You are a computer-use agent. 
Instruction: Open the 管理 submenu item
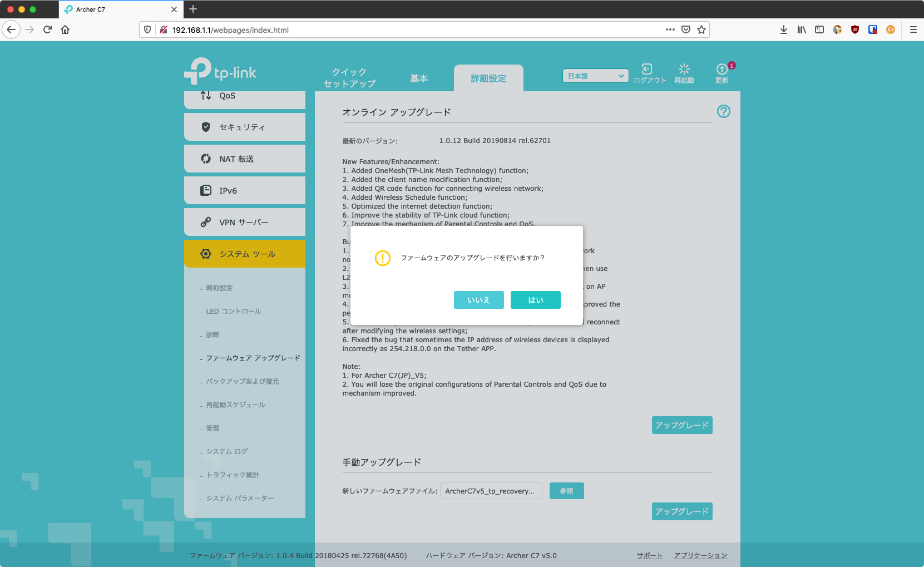point(213,428)
